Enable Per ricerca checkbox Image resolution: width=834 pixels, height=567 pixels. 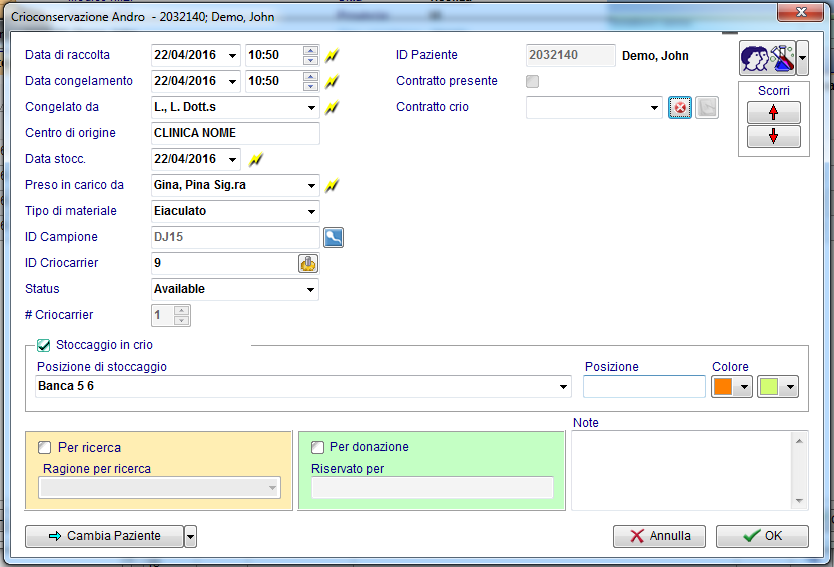click(45, 448)
